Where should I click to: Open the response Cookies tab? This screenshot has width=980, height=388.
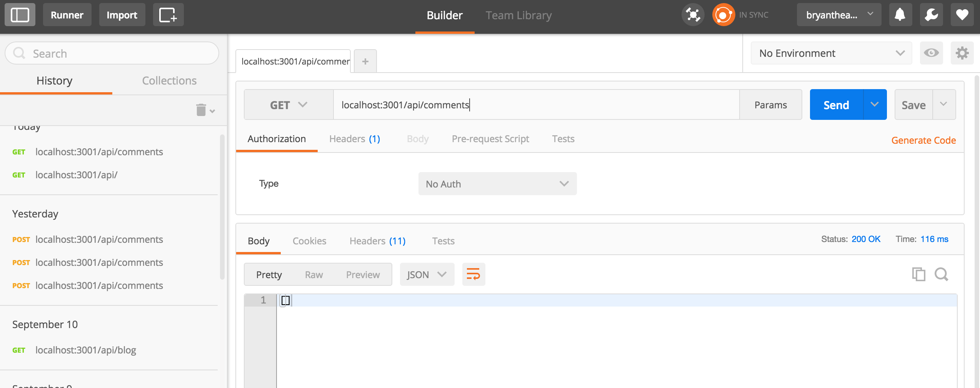(x=309, y=241)
